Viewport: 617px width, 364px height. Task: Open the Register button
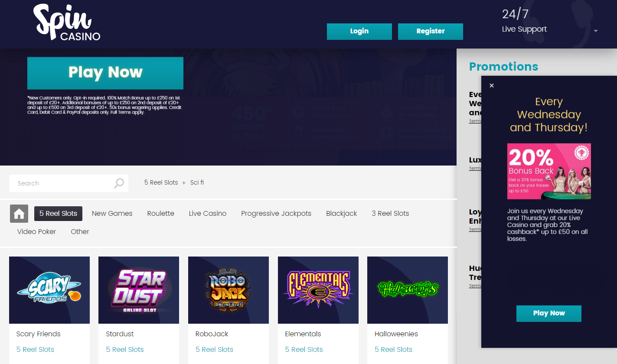click(431, 31)
